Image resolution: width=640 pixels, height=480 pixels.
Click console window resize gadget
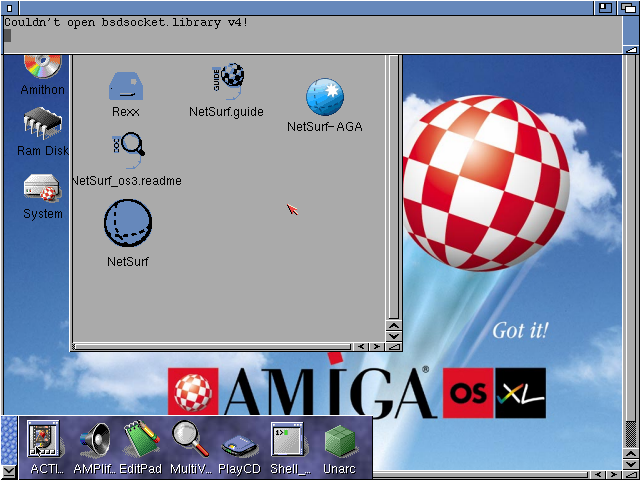[631, 49]
